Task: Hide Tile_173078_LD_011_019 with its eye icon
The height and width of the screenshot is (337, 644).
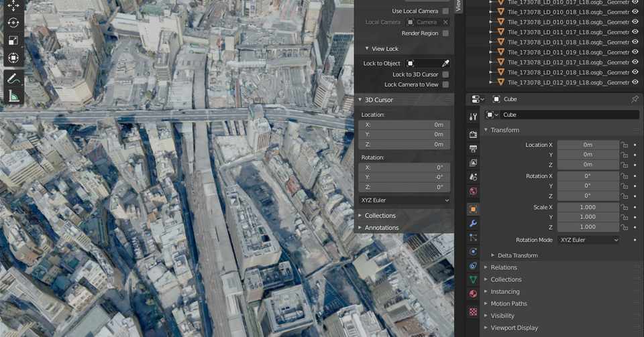Action: (x=635, y=52)
